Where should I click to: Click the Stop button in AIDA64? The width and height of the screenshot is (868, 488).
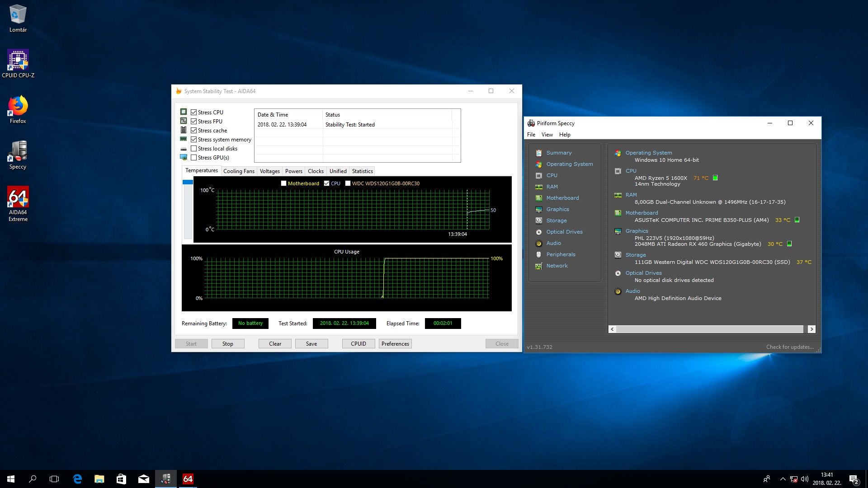click(x=228, y=344)
